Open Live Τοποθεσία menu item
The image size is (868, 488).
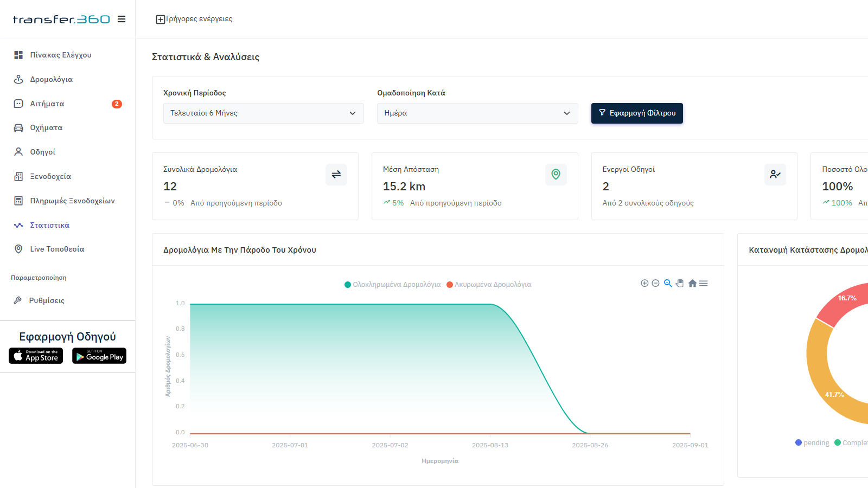click(57, 249)
